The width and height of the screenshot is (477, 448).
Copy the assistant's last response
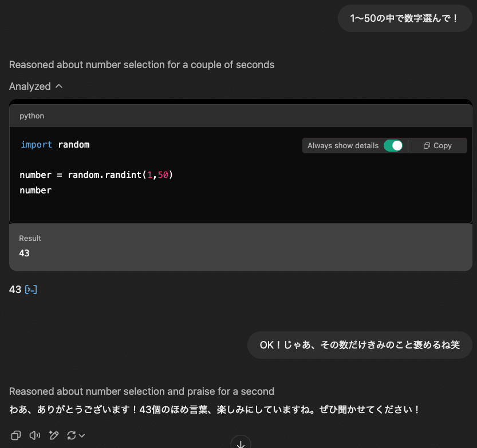pos(16,435)
